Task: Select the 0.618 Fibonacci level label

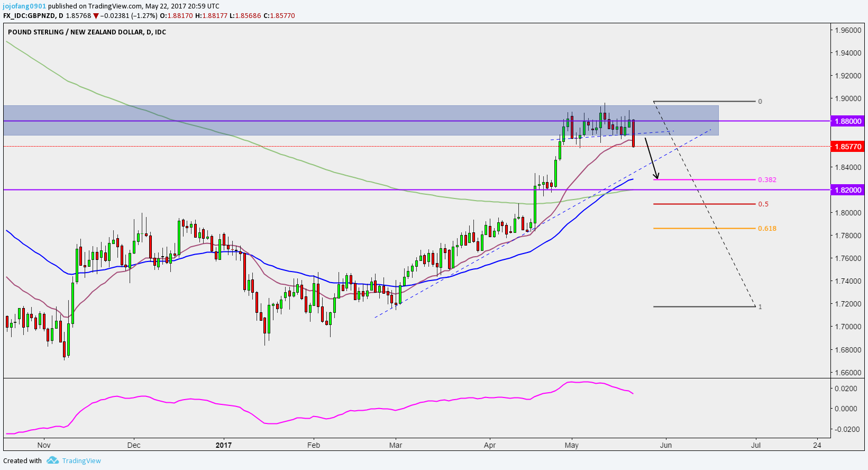Action: coord(767,229)
